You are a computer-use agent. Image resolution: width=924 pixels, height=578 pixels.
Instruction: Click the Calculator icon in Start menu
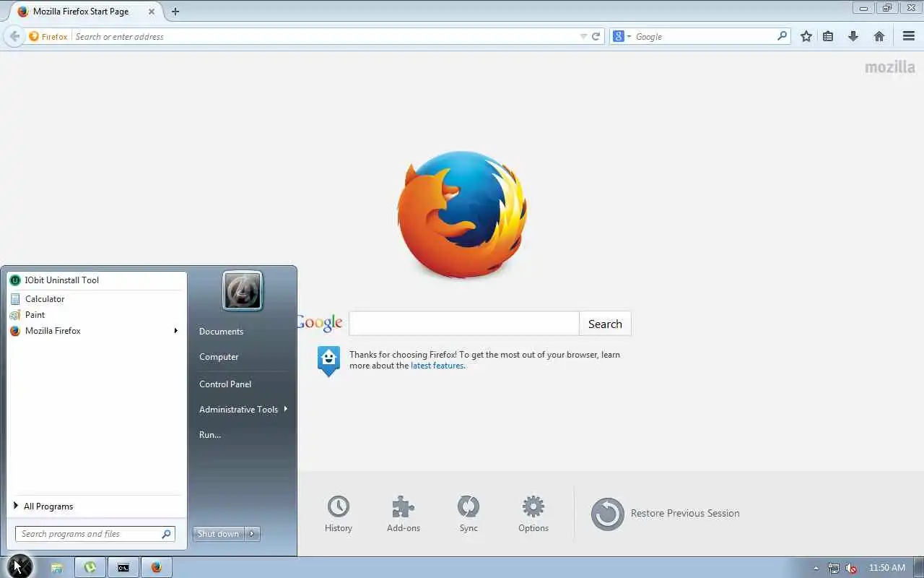pos(15,299)
